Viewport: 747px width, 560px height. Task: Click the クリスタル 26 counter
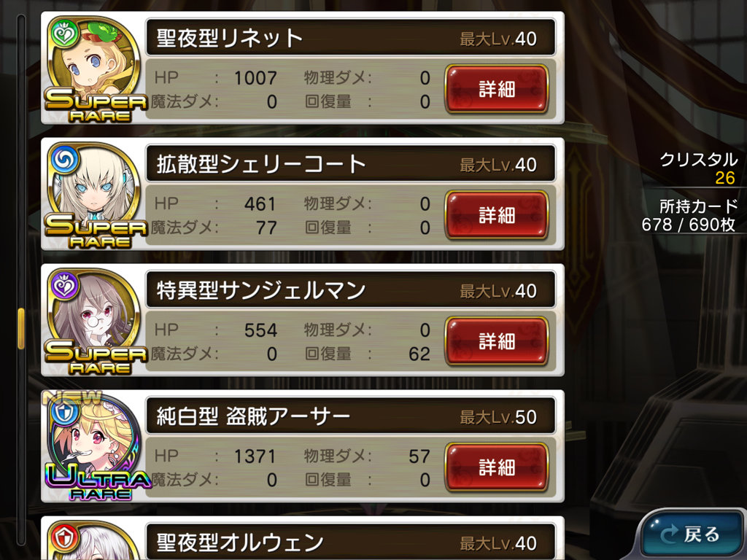pyautogui.click(x=698, y=168)
